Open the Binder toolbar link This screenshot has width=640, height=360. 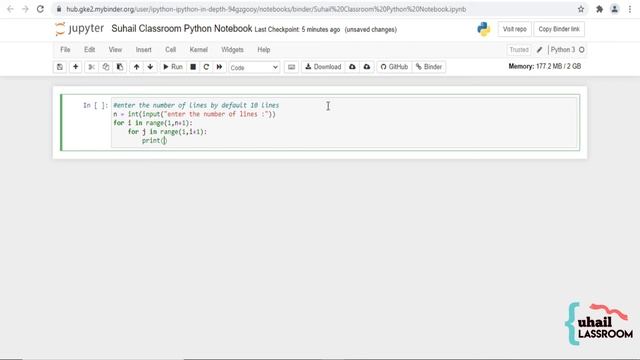pyautogui.click(x=429, y=67)
